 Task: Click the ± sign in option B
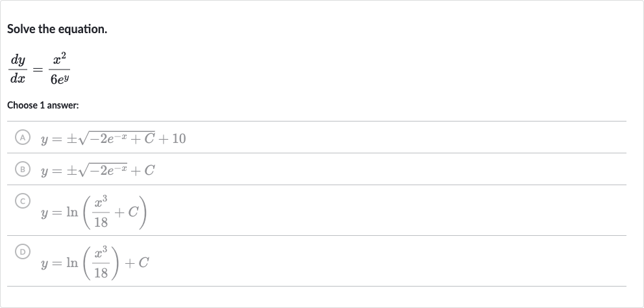(x=72, y=171)
